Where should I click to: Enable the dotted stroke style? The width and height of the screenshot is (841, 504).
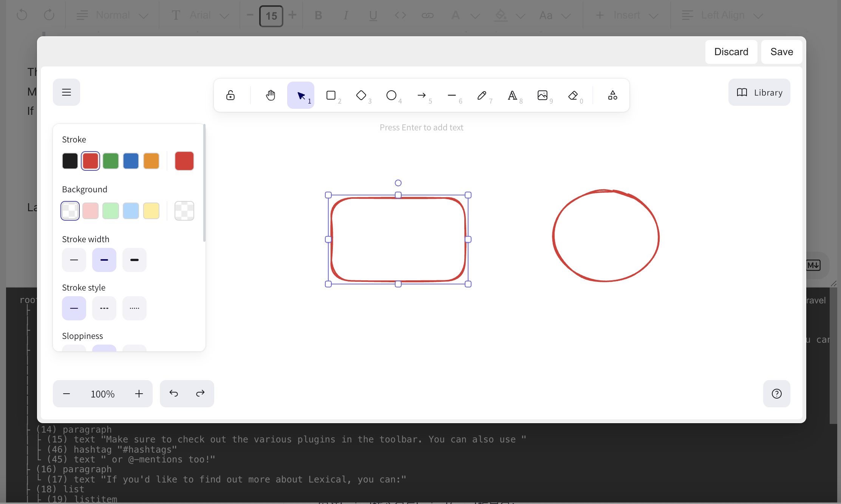tap(134, 308)
